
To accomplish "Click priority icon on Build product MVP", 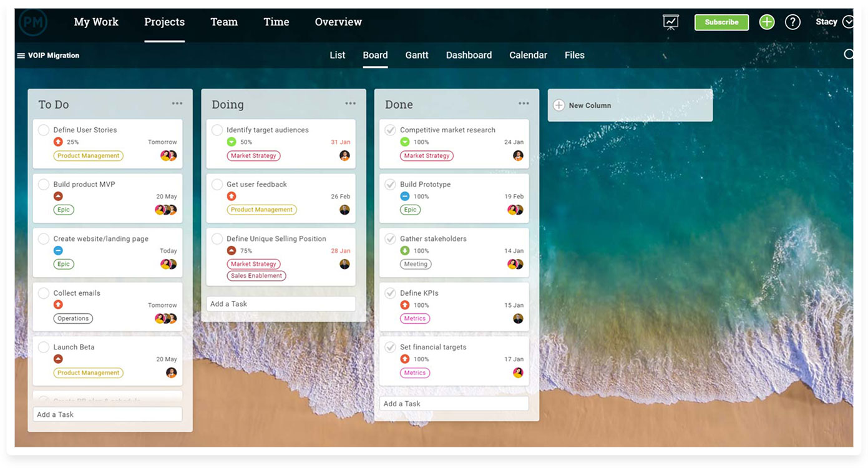I will click(58, 197).
